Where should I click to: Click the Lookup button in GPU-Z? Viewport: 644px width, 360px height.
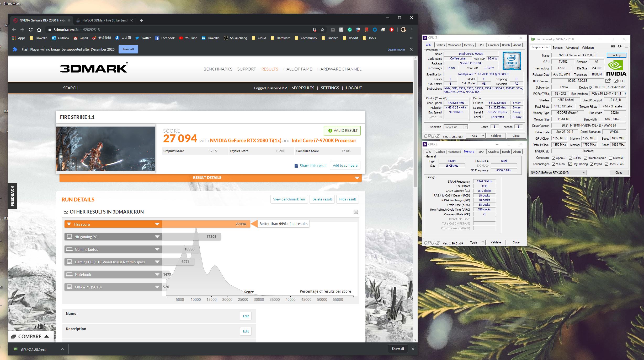tap(616, 55)
